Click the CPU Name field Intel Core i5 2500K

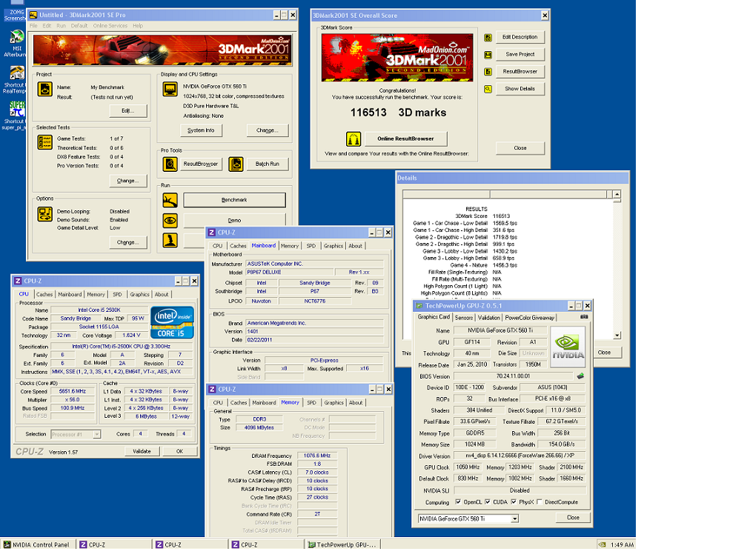[x=99, y=310]
